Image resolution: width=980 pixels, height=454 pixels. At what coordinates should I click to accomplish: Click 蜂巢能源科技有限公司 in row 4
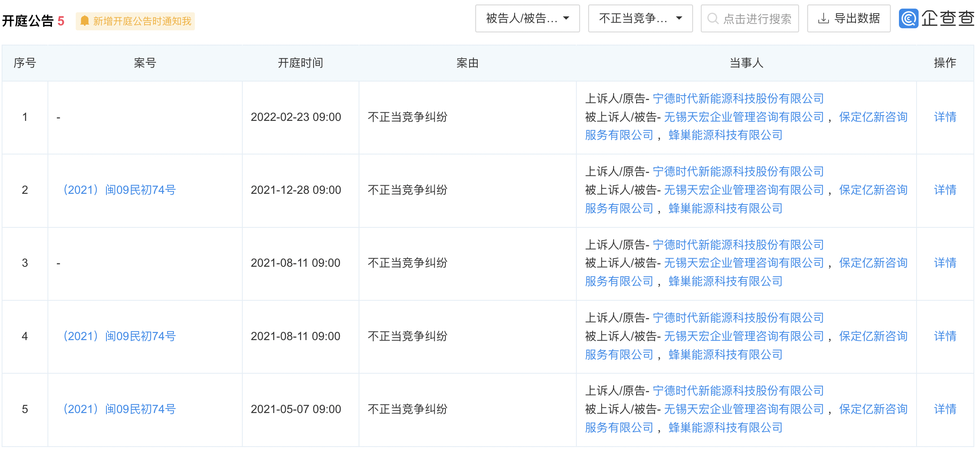point(725,355)
